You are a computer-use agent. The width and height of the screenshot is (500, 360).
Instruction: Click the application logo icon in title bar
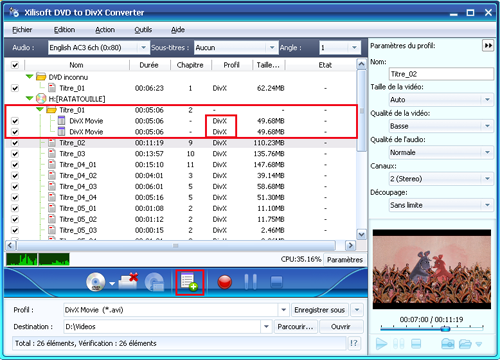pos(14,12)
